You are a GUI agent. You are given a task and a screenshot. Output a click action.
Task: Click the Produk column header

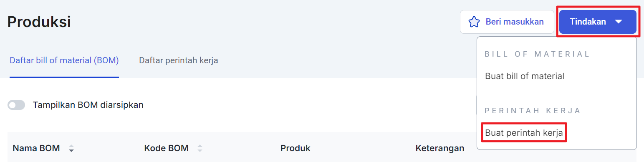tap(295, 148)
